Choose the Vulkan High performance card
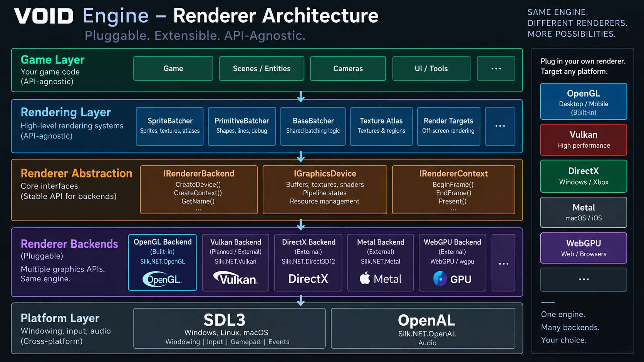 coord(584,140)
